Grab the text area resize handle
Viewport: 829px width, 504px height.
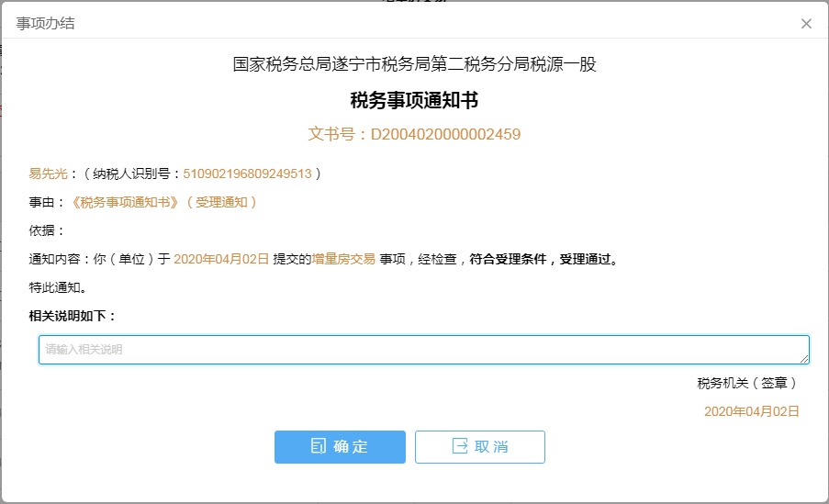(x=804, y=359)
